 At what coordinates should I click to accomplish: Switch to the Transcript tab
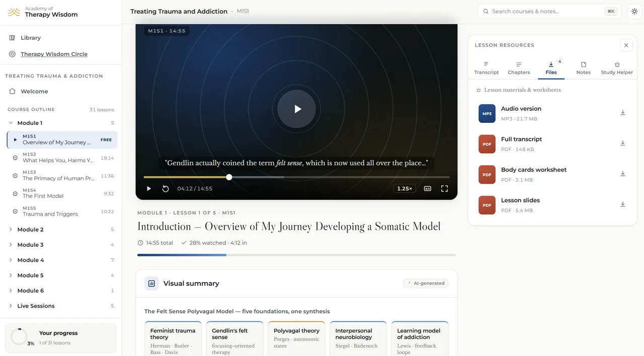click(x=487, y=68)
